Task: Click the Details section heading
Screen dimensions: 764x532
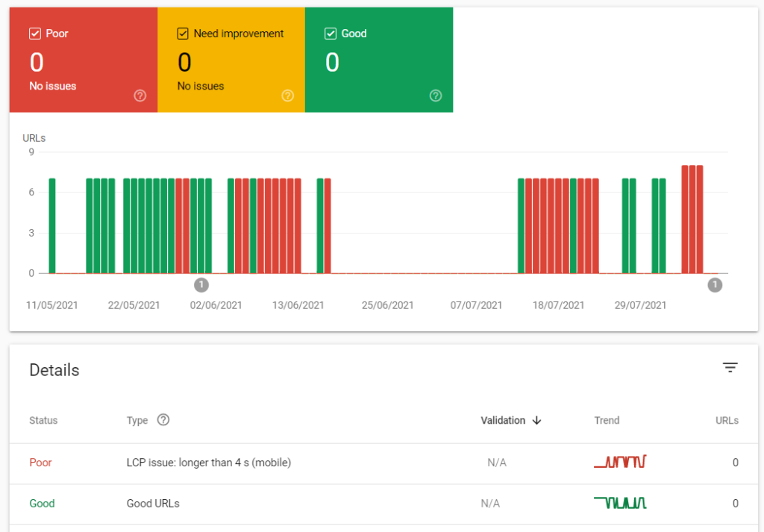Action: [x=54, y=370]
